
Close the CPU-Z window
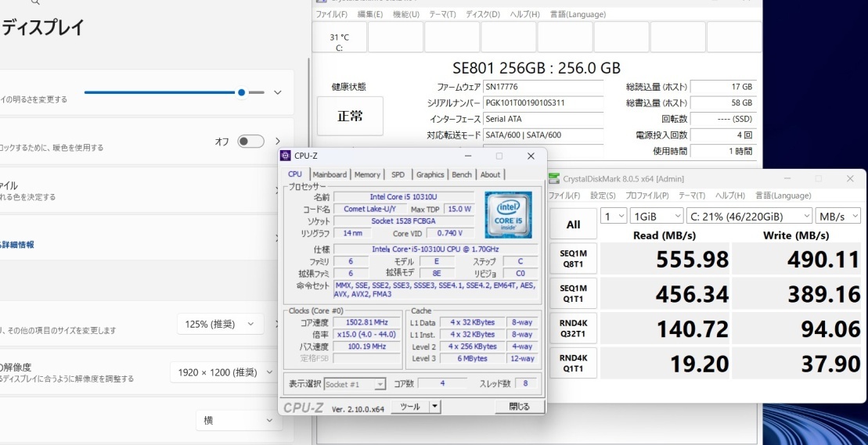click(531, 156)
